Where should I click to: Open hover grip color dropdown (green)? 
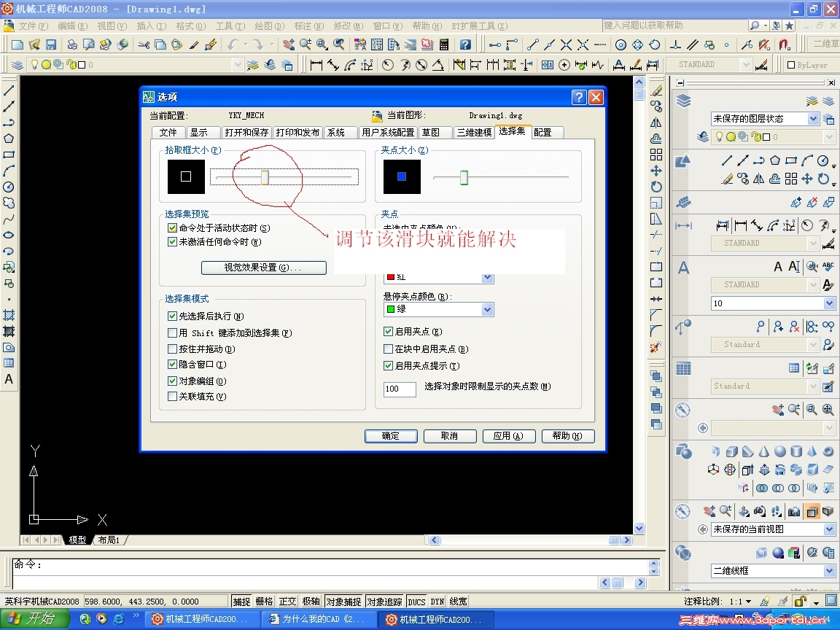coord(487,309)
